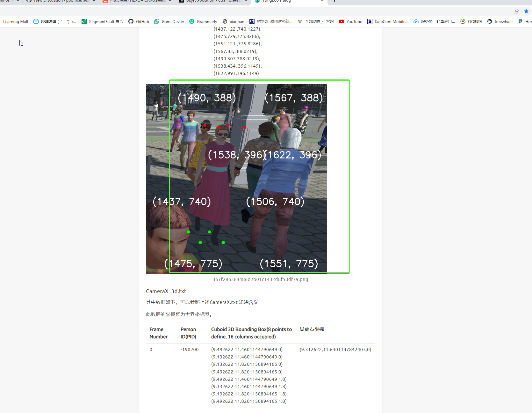The height and width of the screenshot is (413, 532).
Task: Open the GameDev.tv bookmark
Action: click(169, 21)
